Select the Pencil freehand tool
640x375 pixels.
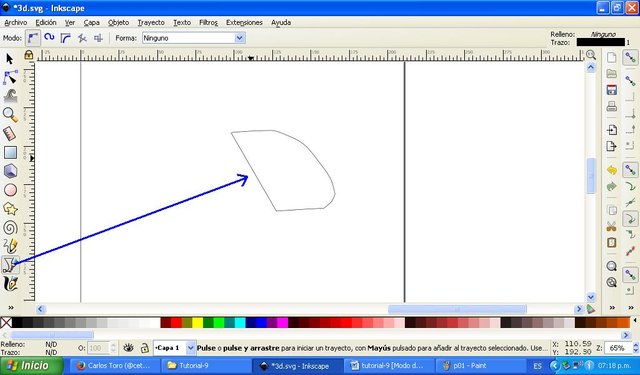pyautogui.click(x=10, y=246)
